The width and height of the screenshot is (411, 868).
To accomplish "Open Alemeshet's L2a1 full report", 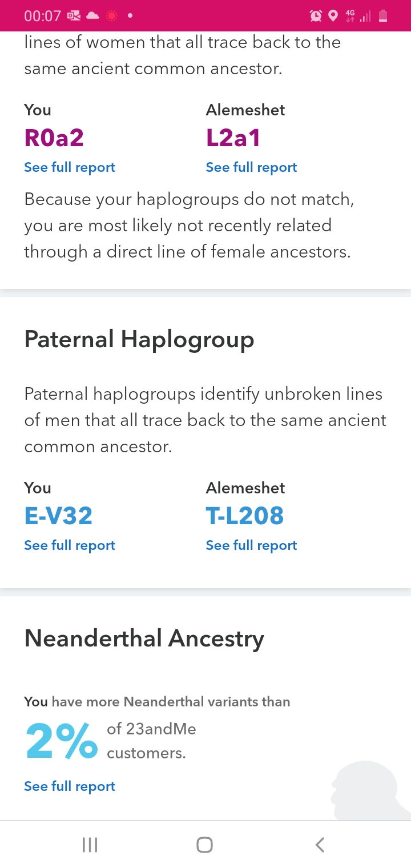I will tap(251, 167).
